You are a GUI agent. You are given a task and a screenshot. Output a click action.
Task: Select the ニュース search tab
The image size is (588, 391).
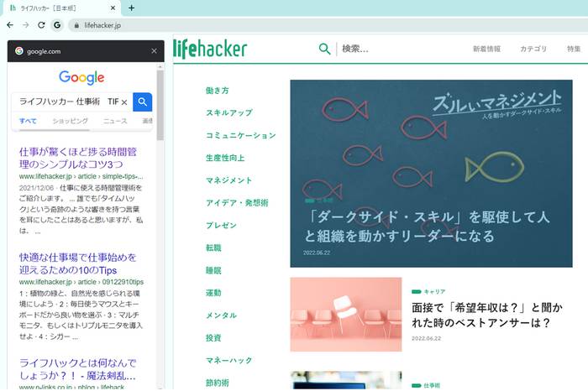click(x=115, y=121)
